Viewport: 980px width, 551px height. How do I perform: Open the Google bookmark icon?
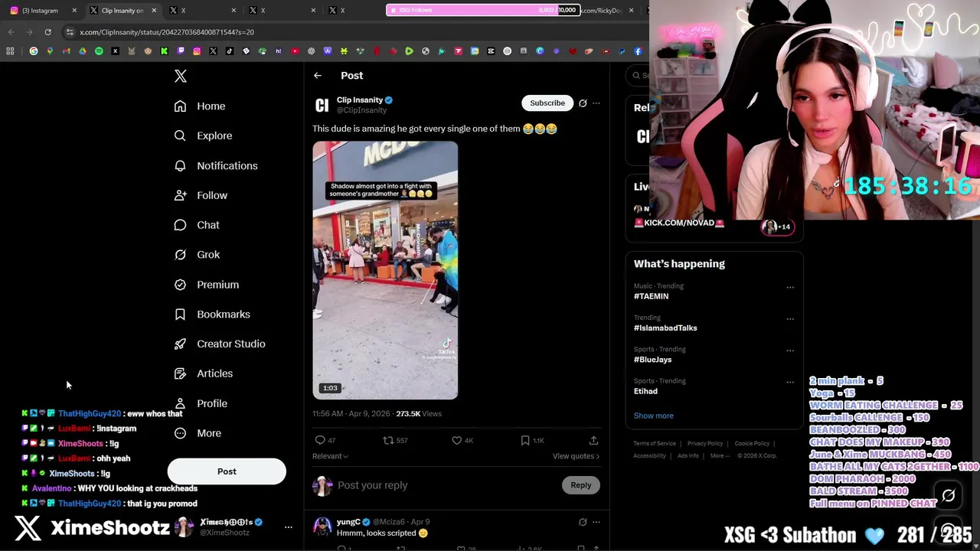pos(34,51)
